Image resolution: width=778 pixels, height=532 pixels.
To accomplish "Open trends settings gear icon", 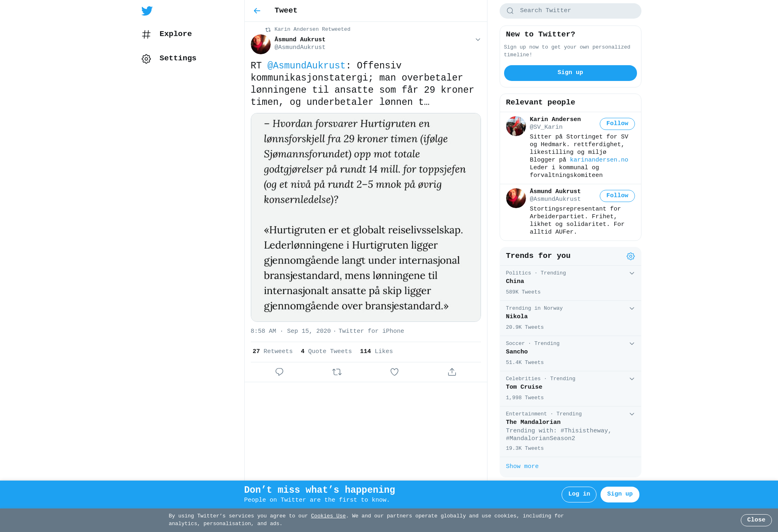I will [631, 256].
